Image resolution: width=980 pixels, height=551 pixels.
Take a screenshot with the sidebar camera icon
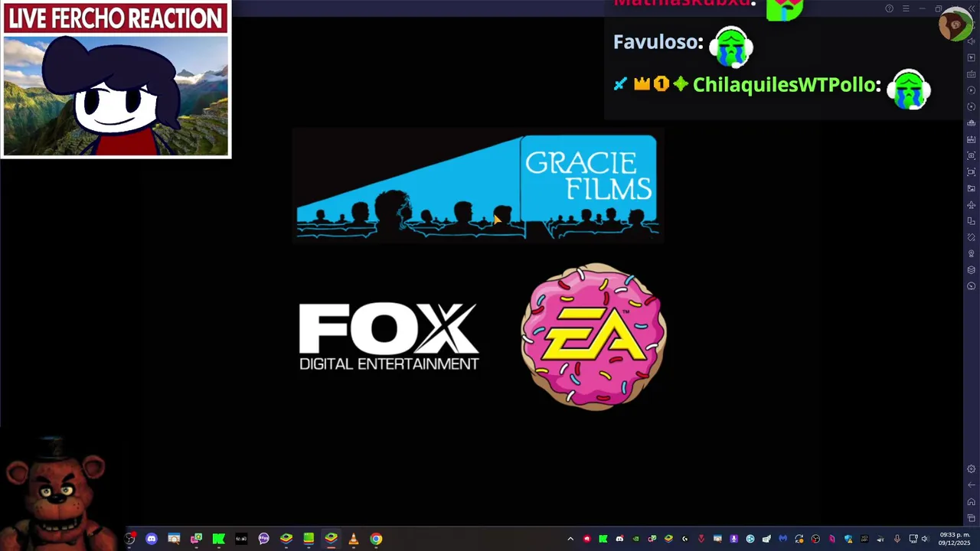coord(971,155)
